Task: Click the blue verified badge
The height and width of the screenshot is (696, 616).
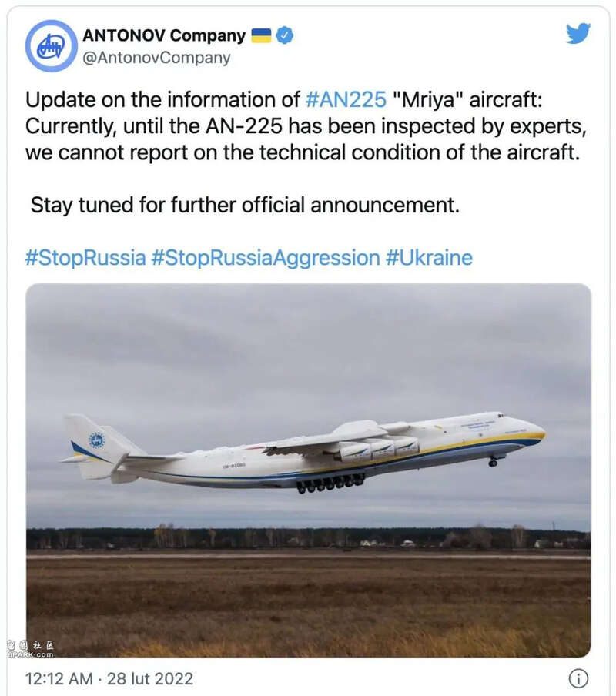Action: 285,35
